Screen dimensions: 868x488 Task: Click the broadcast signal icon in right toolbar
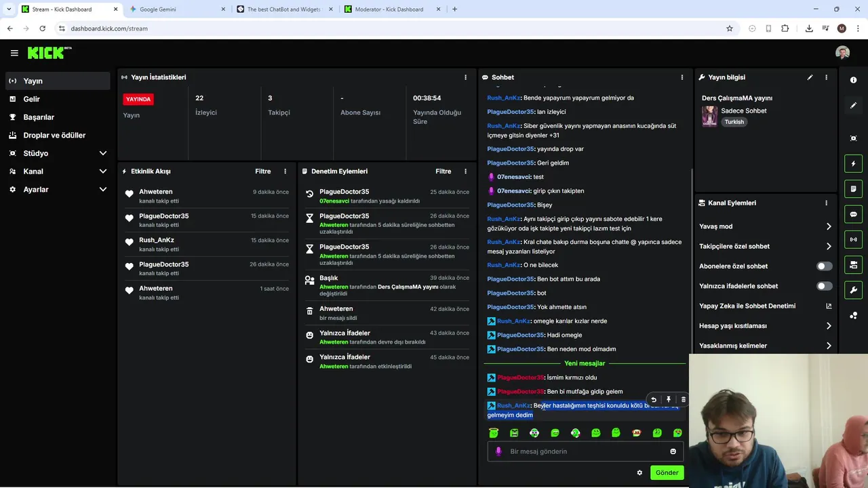853,239
